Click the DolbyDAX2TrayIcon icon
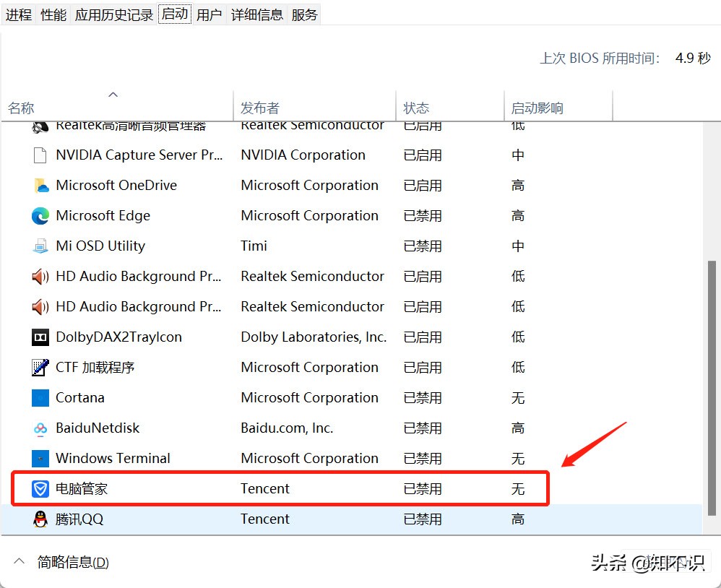721x588 pixels. tap(40, 337)
